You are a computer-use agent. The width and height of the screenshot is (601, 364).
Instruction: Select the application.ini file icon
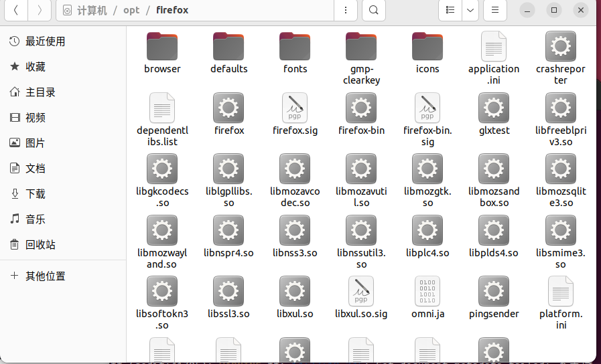(x=494, y=46)
